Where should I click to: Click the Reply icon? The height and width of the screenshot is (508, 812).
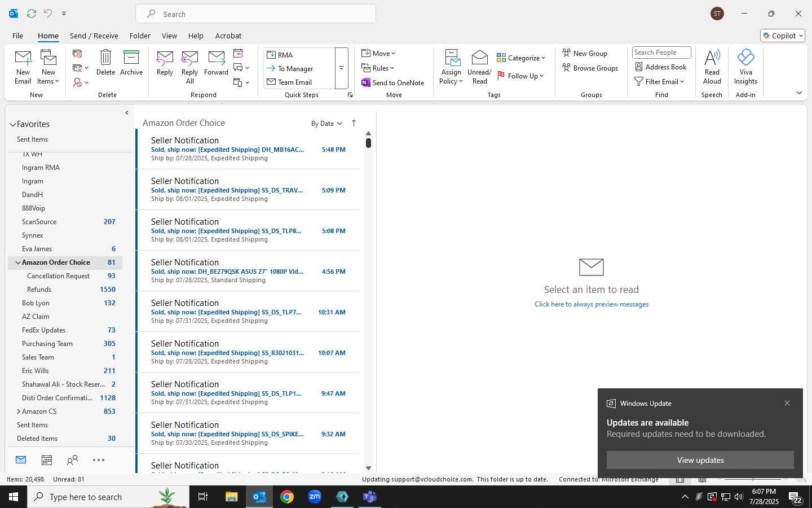tap(165, 62)
